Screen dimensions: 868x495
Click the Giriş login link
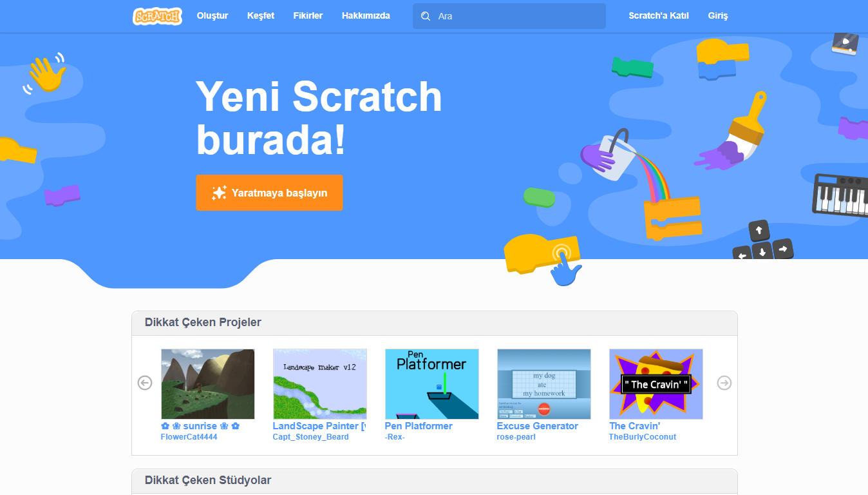718,16
